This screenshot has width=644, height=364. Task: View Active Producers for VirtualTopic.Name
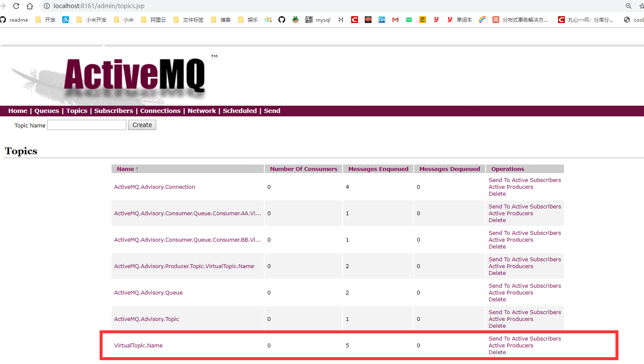click(511, 346)
